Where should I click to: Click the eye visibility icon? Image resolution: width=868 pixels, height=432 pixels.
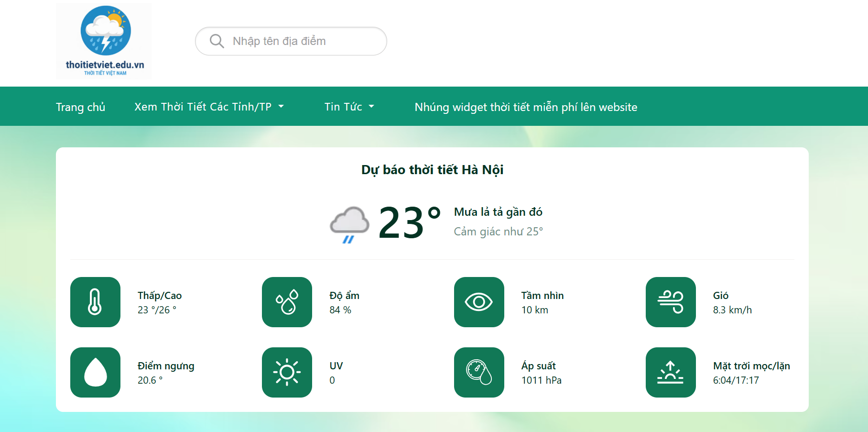coord(479,302)
